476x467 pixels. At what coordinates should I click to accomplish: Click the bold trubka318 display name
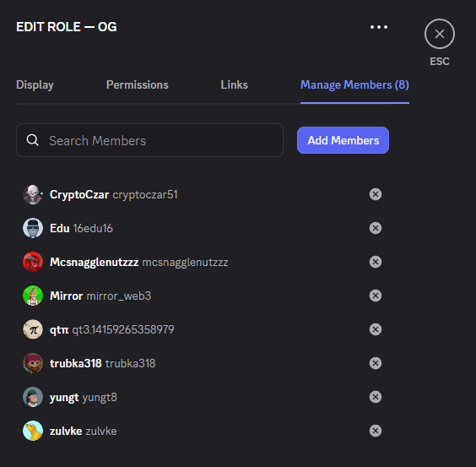(76, 363)
